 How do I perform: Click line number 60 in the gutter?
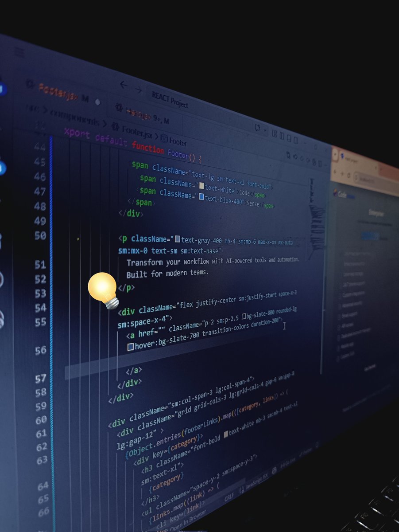(x=41, y=420)
